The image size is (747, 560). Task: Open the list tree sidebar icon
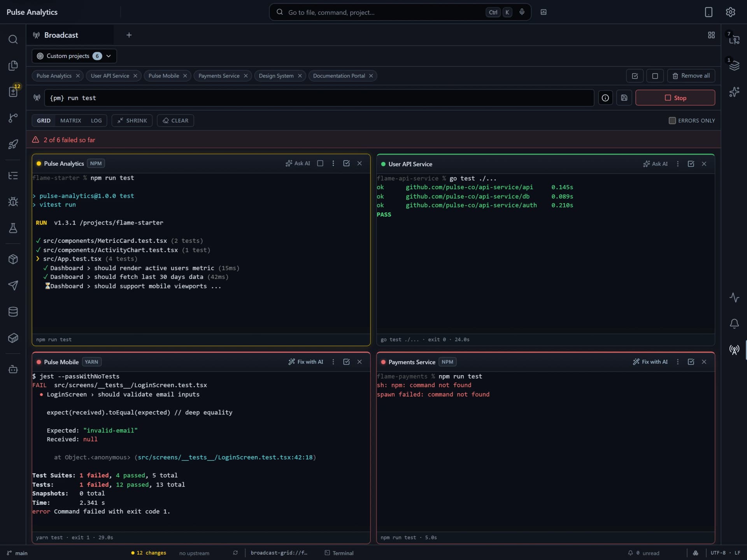(13, 176)
